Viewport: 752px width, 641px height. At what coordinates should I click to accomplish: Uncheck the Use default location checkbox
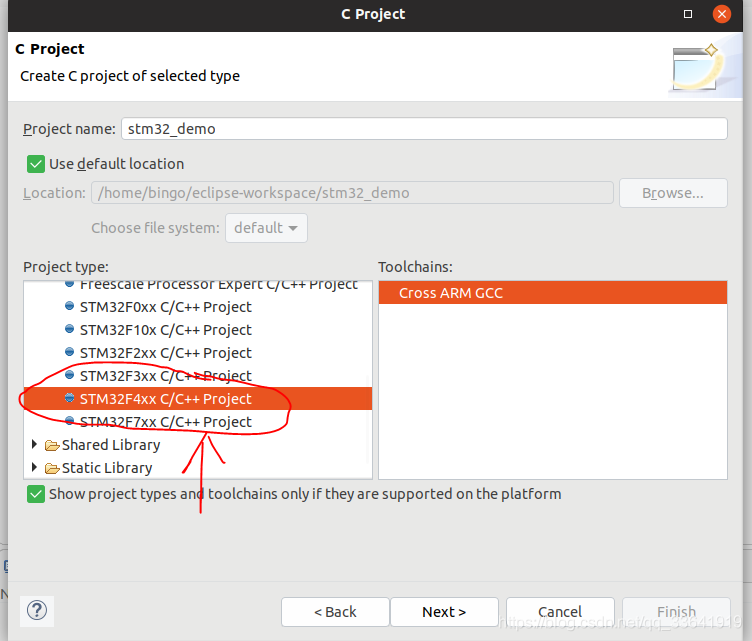36,163
